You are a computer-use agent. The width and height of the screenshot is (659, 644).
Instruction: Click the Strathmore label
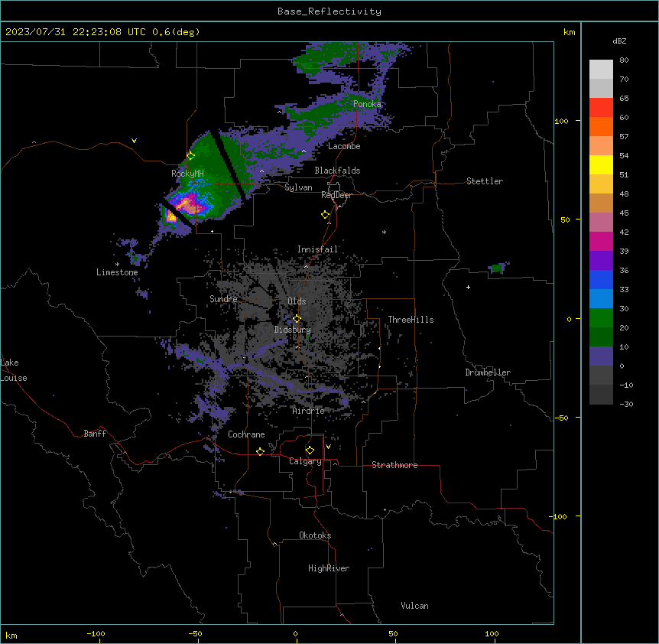pos(394,465)
